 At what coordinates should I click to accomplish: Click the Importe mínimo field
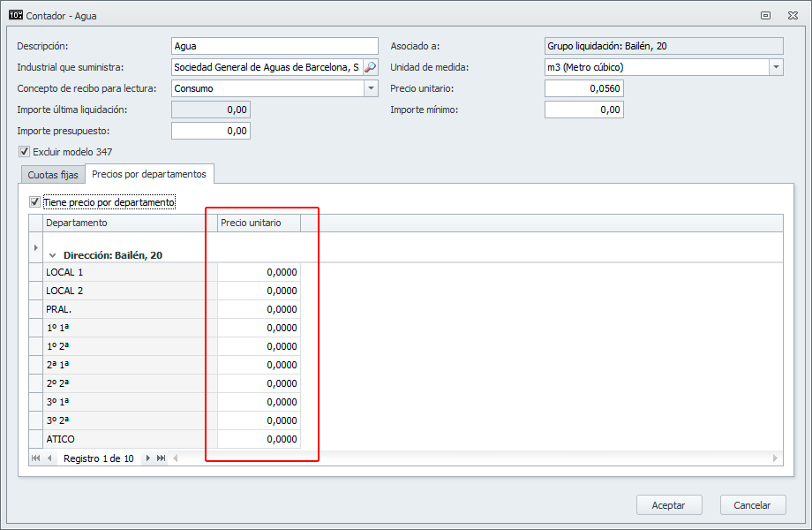point(583,110)
